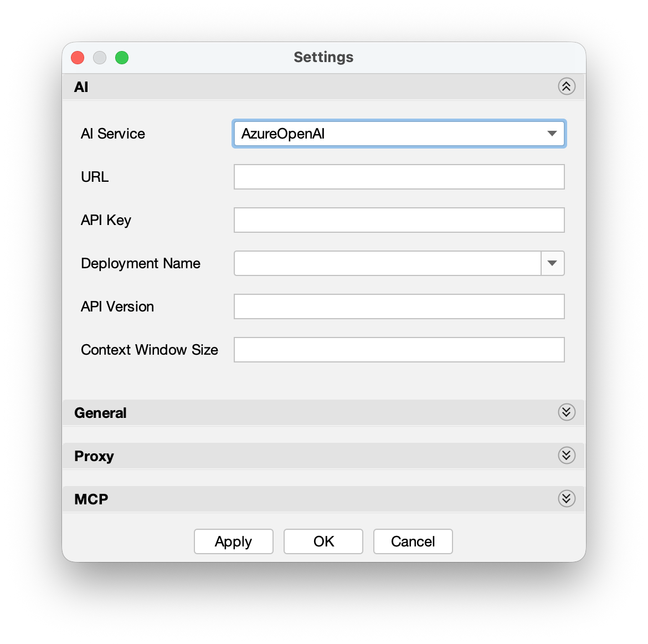Viewport: 648px width, 644px height.
Task: Click the Proxy section header
Action: (323, 456)
